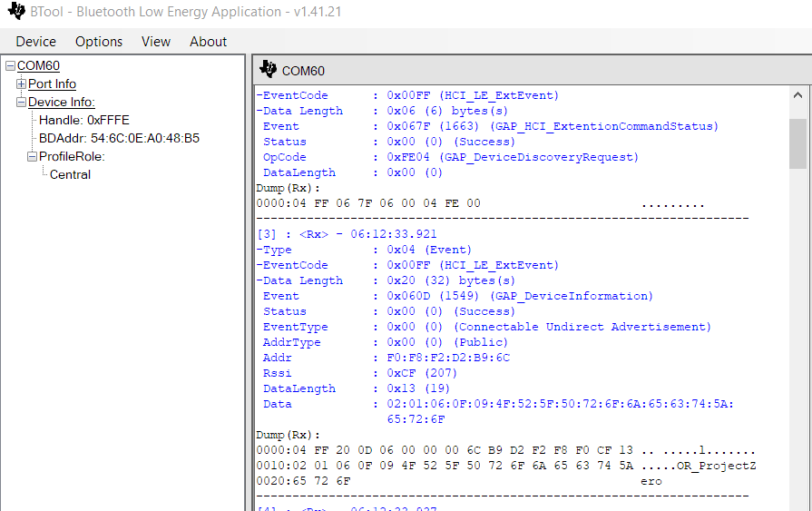Click the Data Length 0x20 (32) line
The height and width of the screenshot is (511, 812).
click(x=386, y=280)
